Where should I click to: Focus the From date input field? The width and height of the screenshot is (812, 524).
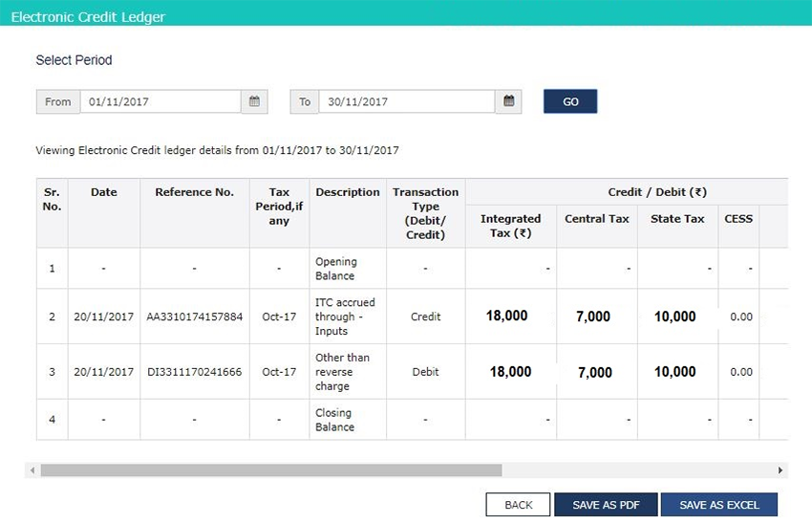point(160,101)
